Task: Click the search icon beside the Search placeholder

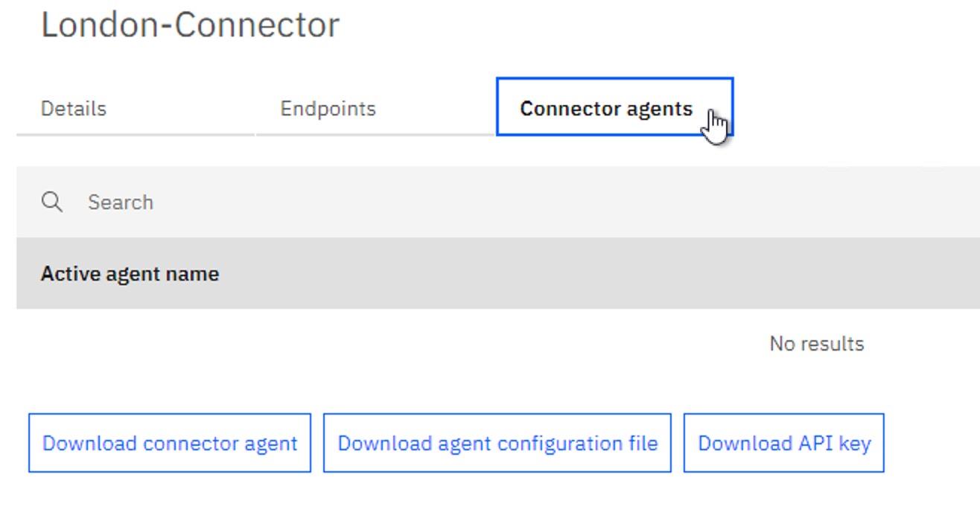Action: [x=51, y=201]
